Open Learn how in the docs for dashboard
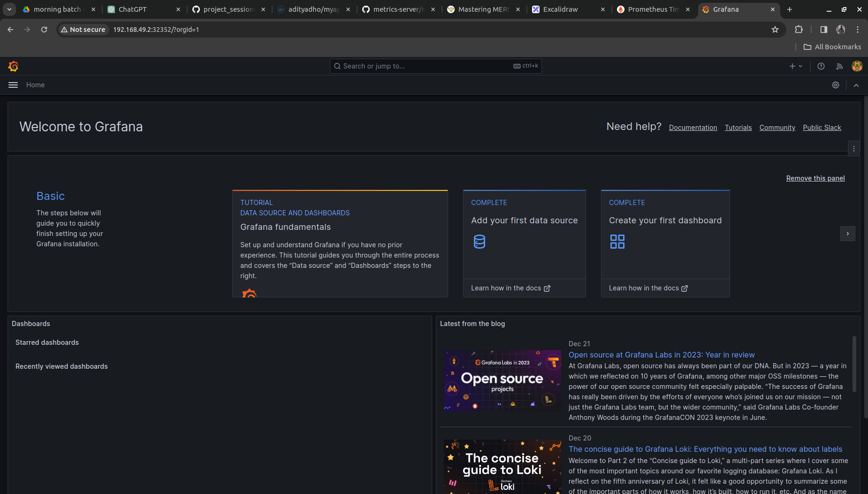The height and width of the screenshot is (494, 868). point(648,288)
